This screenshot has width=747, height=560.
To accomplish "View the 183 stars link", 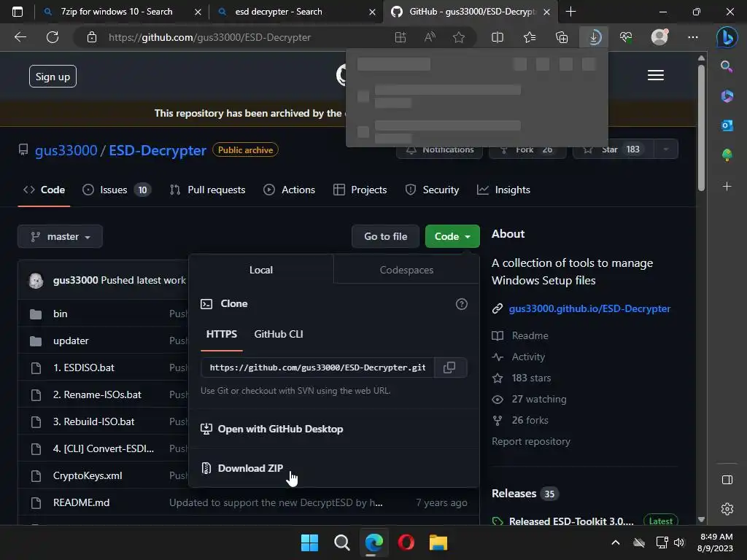I will coord(531,378).
